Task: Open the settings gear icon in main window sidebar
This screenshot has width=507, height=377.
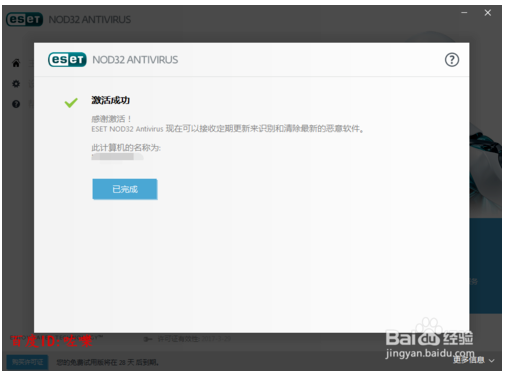Action: pos(16,83)
